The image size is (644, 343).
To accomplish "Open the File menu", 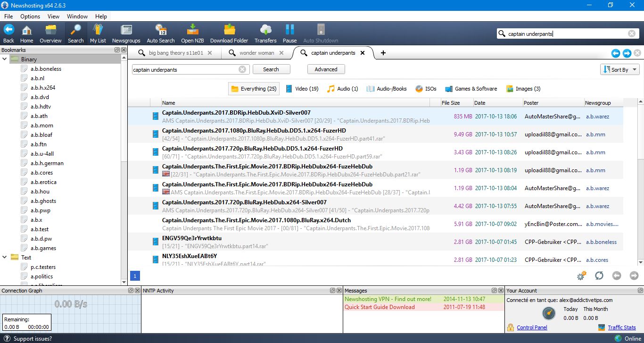I will [x=8, y=17].
